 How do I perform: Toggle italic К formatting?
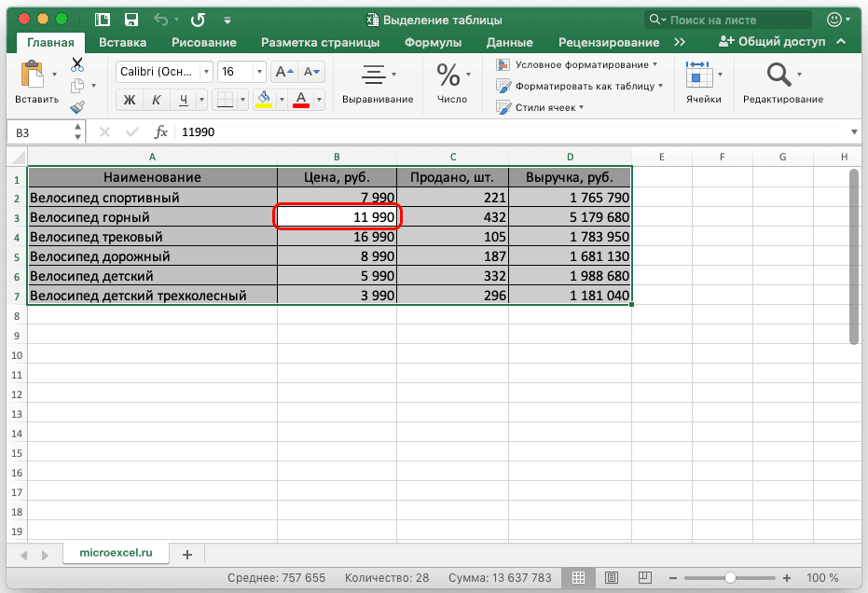tap(156, 100)
